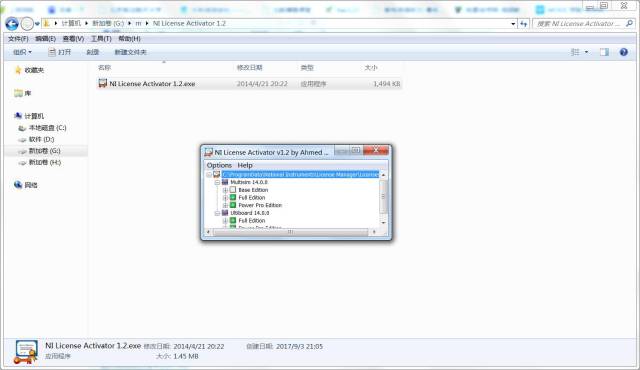Collapse the root license folder node
640x370 pixels.
coord(209,174)
